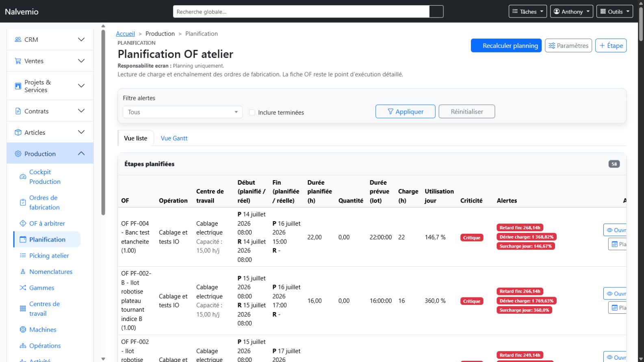Apply filters with the Appliquer button
This screenshot has width=644, height=362.
[405, 112]
